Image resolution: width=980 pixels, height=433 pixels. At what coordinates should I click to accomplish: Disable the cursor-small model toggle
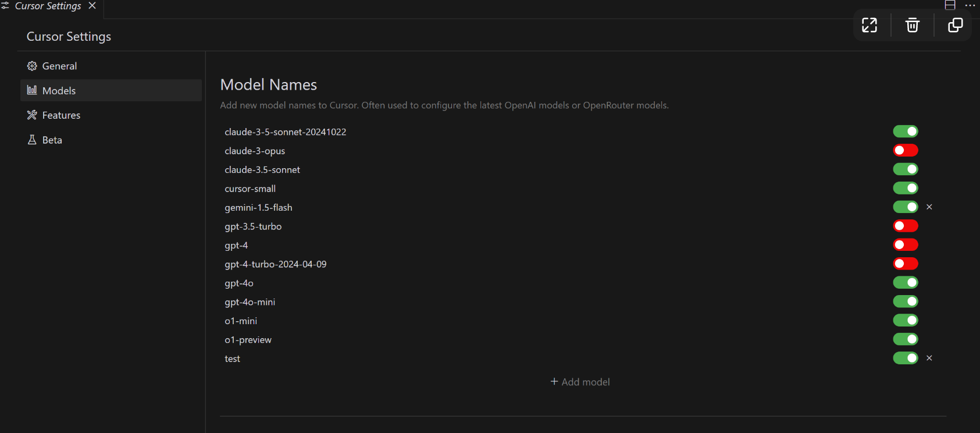coord(906,189)
